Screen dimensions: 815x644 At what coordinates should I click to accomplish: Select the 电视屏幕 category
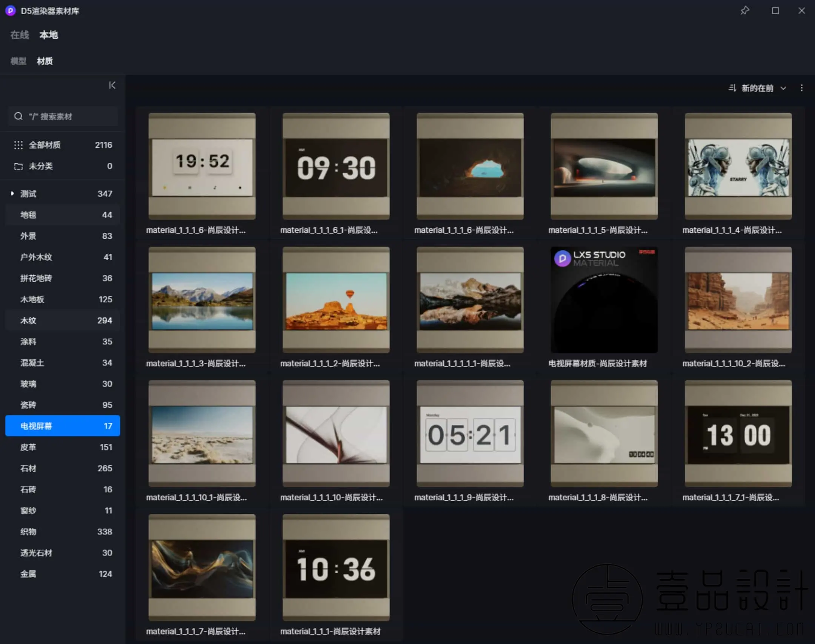tap(63, 426)
